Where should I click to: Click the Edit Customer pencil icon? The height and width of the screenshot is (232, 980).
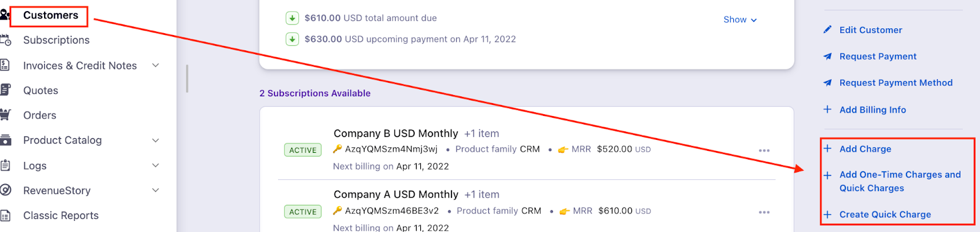[x=827, y=29]
